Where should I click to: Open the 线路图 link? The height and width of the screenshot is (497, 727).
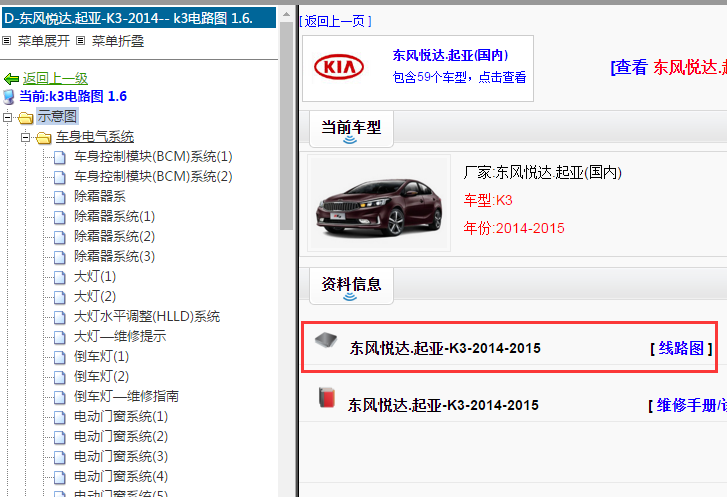tap(681, 348)
